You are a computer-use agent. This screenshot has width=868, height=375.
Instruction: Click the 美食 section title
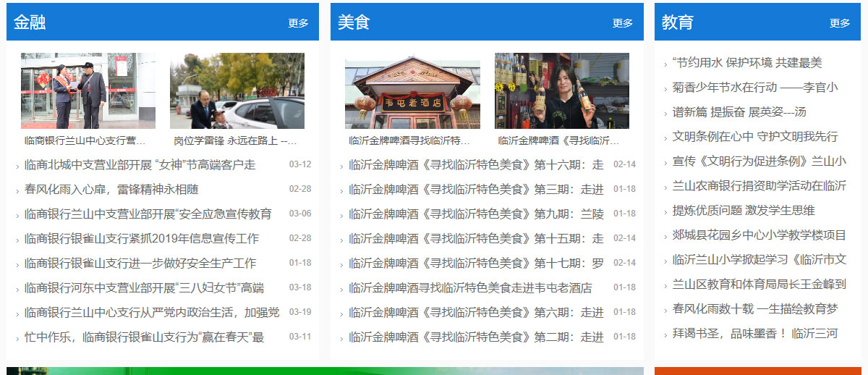pyautogui.click(x=354, y=22)
